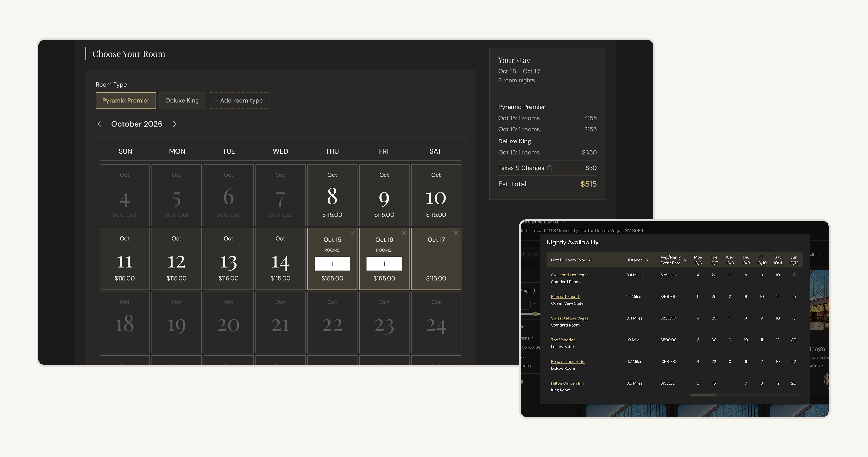Click the SUN weekday header
Screen dimensions: 868x457
(125, 151)
